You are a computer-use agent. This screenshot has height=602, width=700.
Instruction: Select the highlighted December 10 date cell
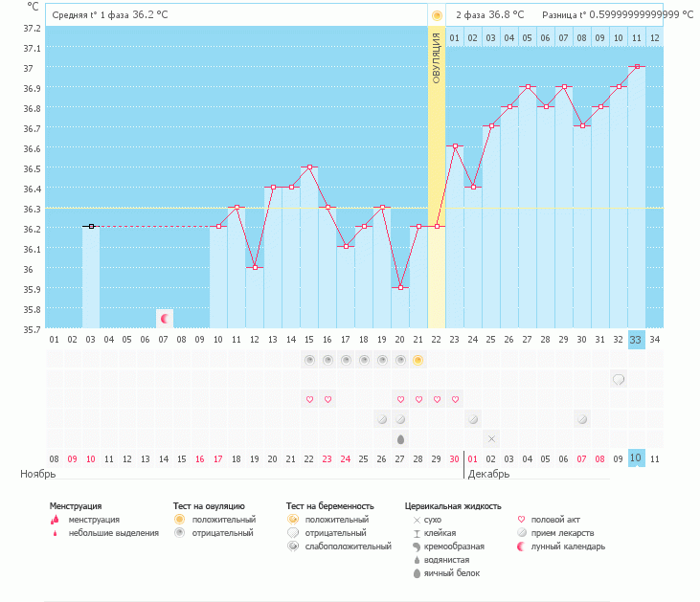point(636,459)
